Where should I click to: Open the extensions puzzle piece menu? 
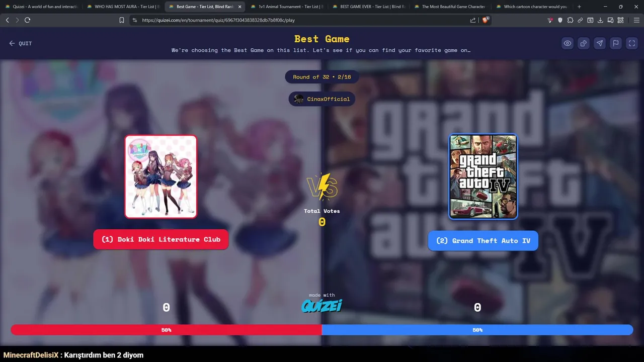click(570, 20)
